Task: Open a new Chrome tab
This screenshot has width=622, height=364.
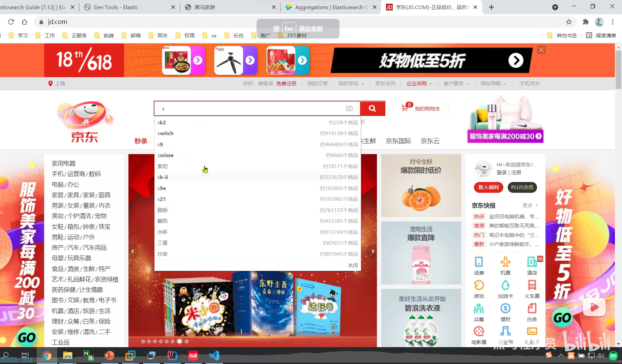Action: pos(491,7)
